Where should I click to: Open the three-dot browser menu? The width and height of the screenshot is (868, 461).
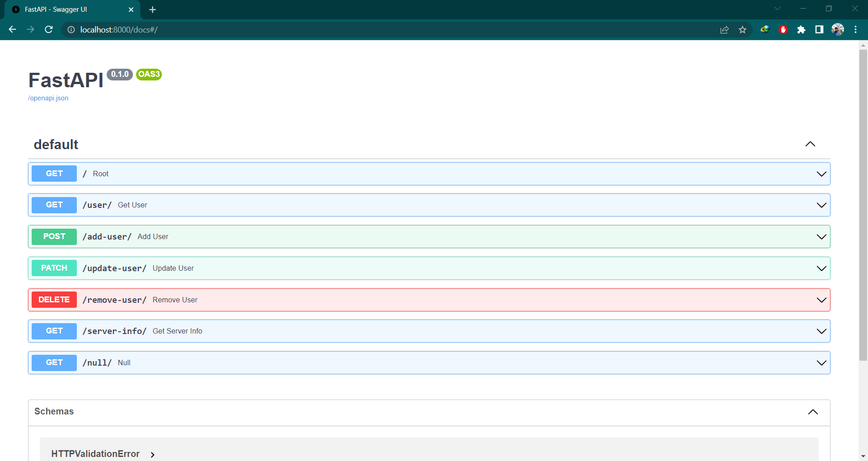[x=855, y=29]
